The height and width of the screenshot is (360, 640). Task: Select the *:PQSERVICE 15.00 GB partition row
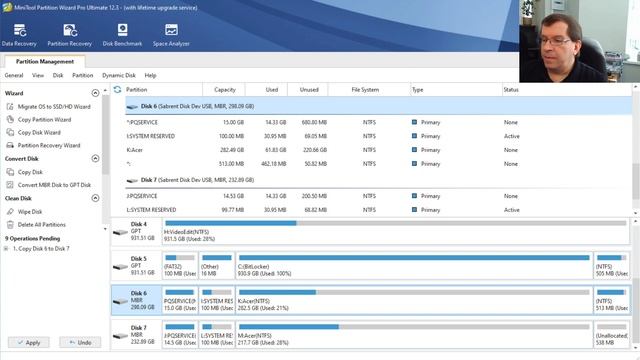378,122
